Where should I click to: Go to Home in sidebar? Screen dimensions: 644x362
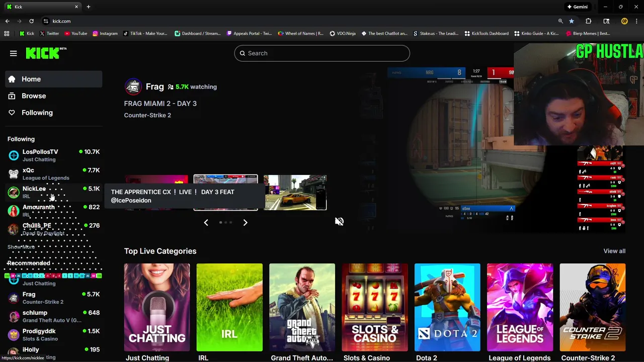(53, 79)
